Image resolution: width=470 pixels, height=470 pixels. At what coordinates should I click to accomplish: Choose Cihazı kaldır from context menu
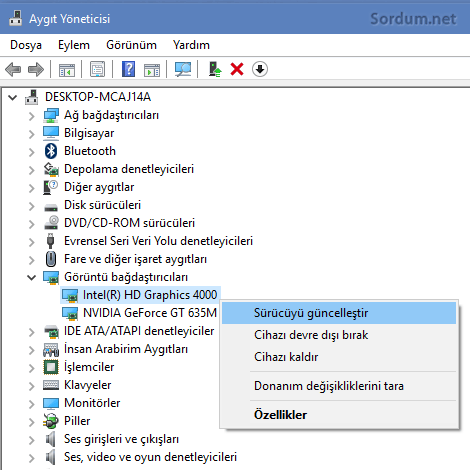pyautogui.click(x=339, y=357)
